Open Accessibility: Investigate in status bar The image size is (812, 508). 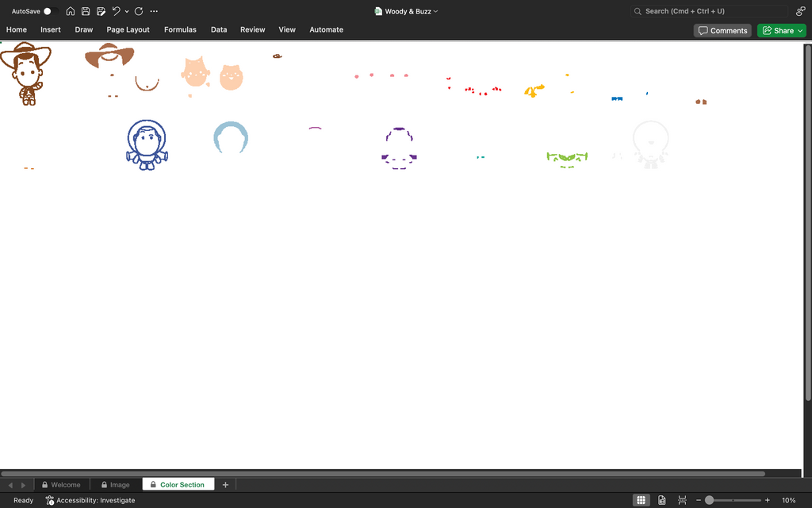pyautogui.click(x=90, y=500)
